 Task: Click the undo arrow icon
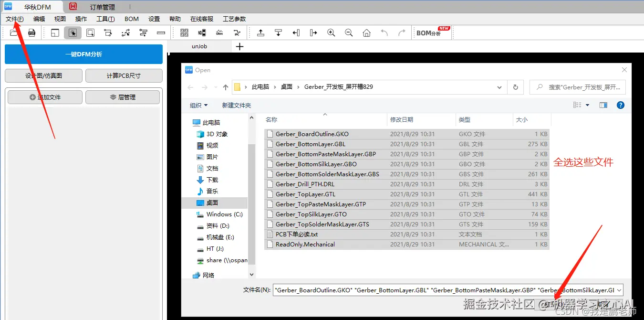(384, 33)
